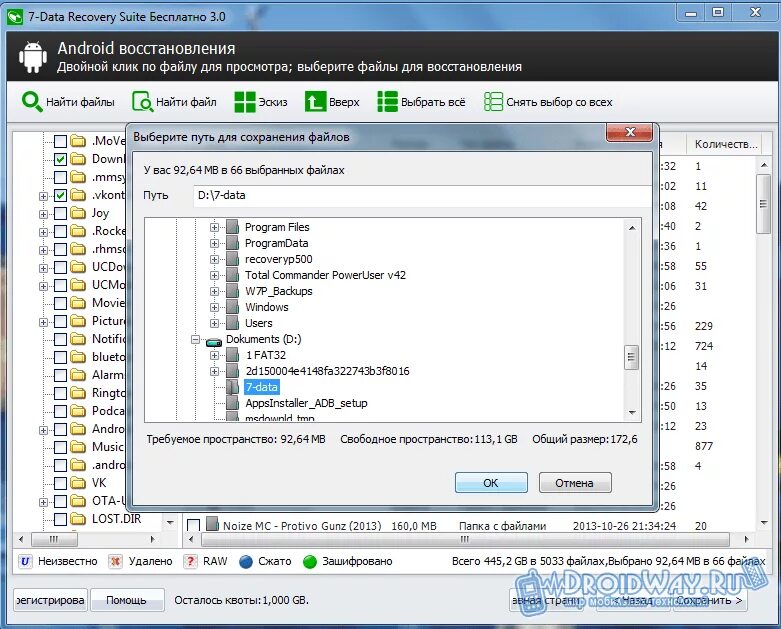Click the recoveryp500 folder icon
This screenshot has width=781, height=629.
pyautogui.click(x=232, y=259)
